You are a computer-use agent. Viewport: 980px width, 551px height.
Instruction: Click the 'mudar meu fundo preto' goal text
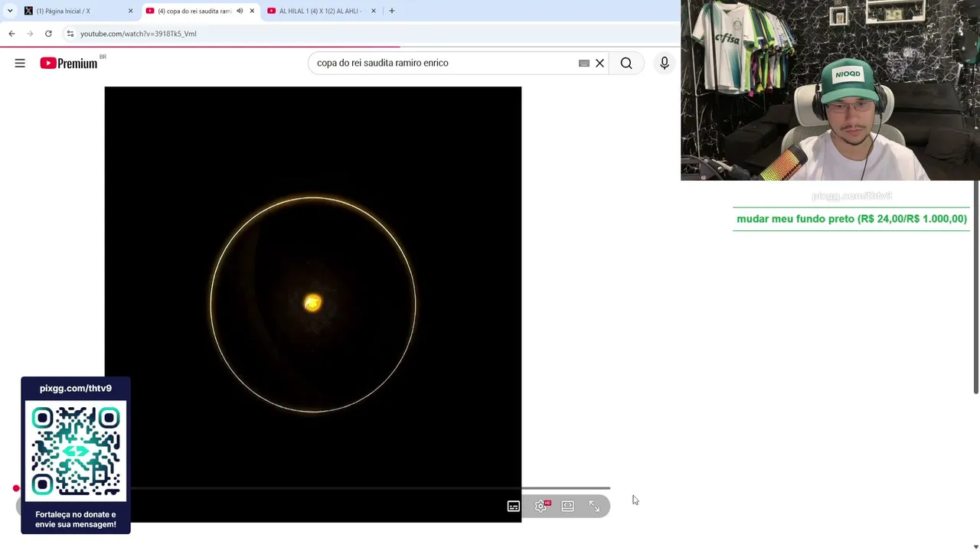coord(851,219)
